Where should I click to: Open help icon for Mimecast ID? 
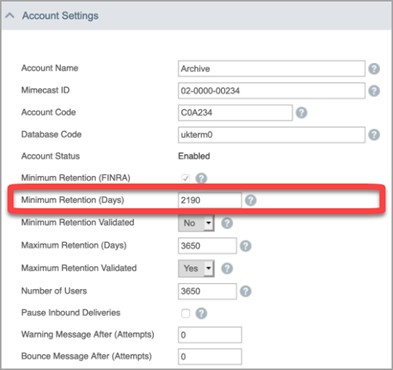coord(374,91)
